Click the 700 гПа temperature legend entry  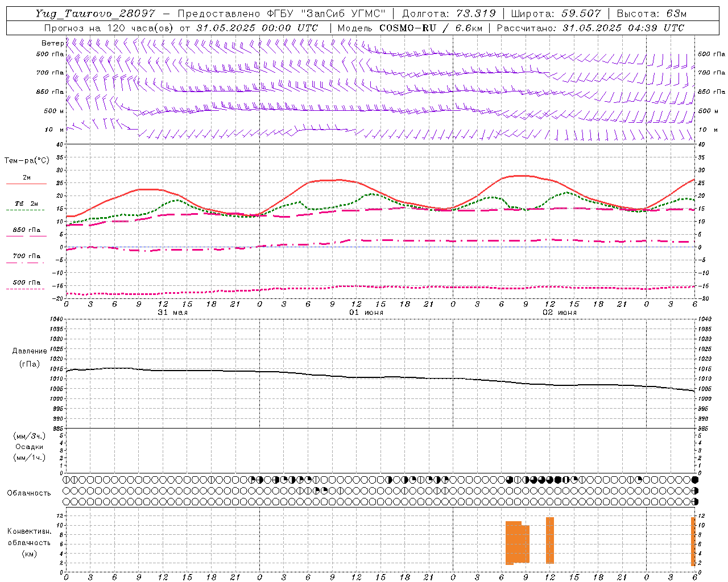(x=26, y=256)
